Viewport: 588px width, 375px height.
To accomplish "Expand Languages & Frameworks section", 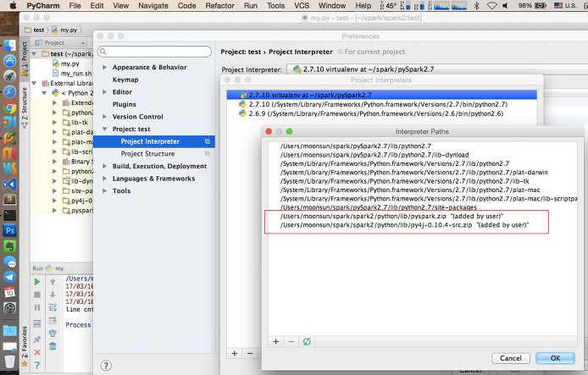I will coord(104,179).
